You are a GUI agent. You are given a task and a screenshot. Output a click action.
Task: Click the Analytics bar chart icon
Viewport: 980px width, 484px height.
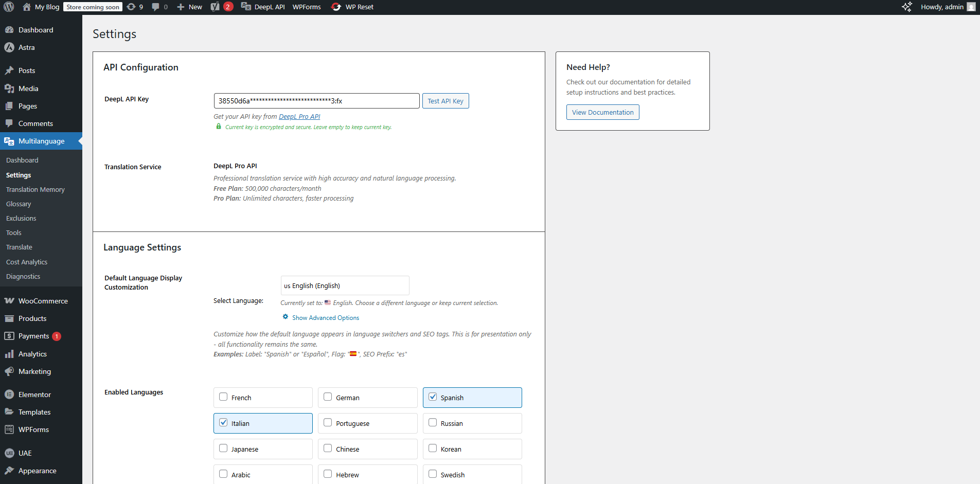pyautogui.click(x=9, y=354)
